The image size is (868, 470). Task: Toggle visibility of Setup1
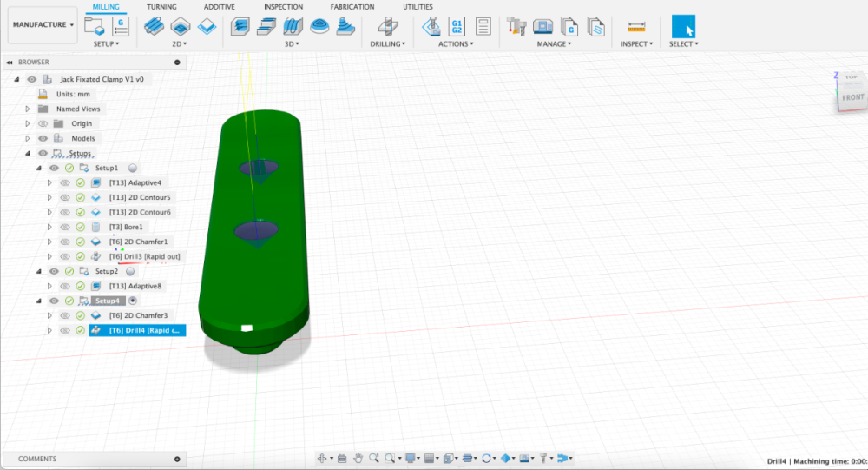[x=54, y=168]
